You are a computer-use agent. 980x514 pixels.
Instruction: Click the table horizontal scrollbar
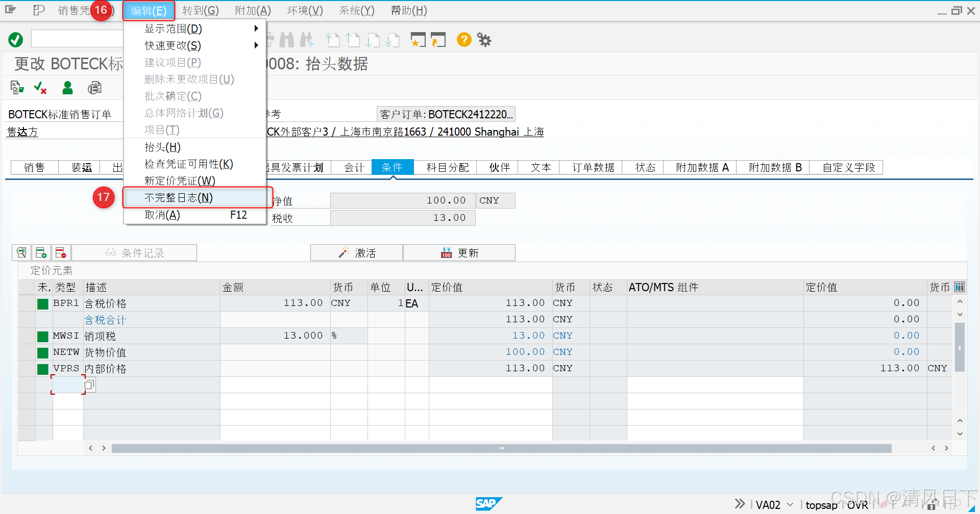[x=501, y=448]
